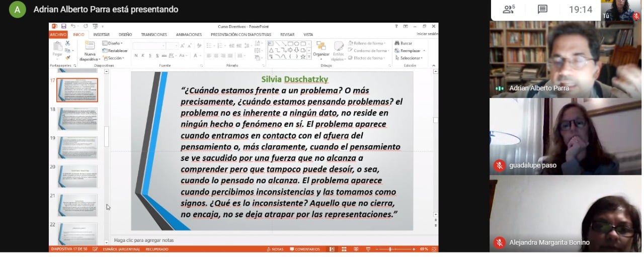
Task: Open the ARCHIVO tab
Action: point(58,35)
